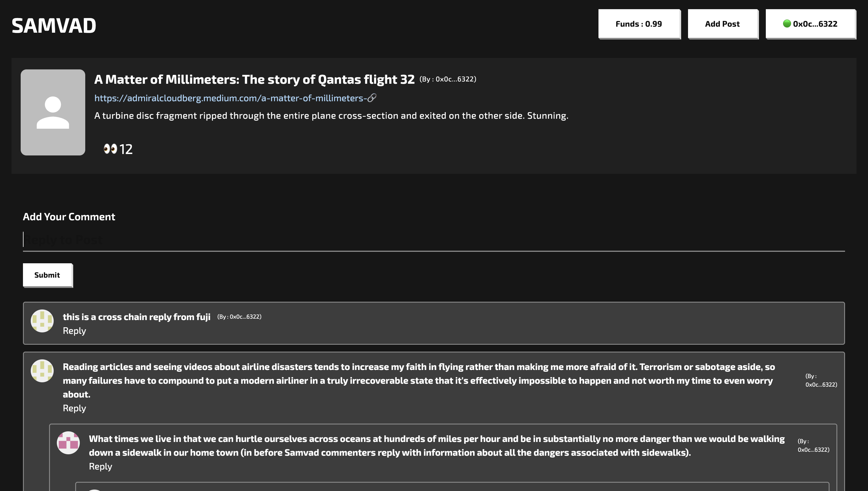This screenshot has height=491, width=868.
Task: Reply to the sidewalk dangers comment
Action: pos(100,466)
